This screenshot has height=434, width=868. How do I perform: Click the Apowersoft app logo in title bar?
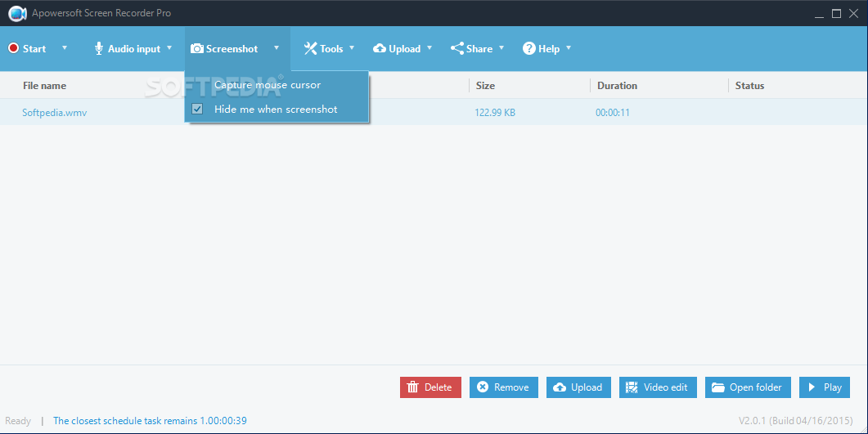point(17,13)
